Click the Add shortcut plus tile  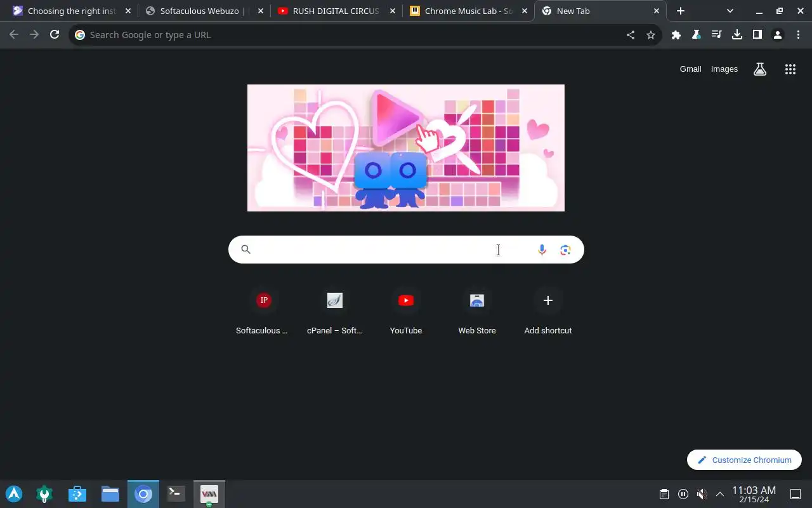[548, 311]
